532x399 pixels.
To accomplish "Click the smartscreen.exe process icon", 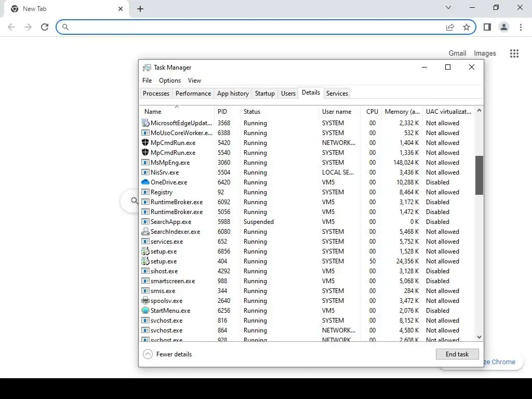I will pos(145,281).
